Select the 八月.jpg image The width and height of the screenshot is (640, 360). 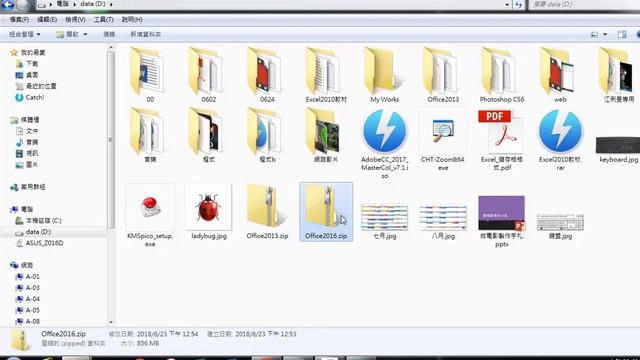coord(443,222)
